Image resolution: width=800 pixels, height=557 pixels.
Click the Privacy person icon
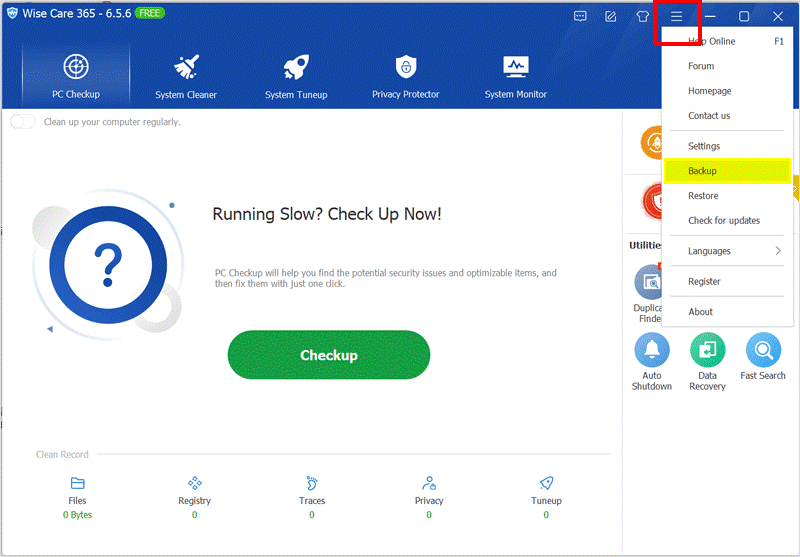click(x=429, y=483)
